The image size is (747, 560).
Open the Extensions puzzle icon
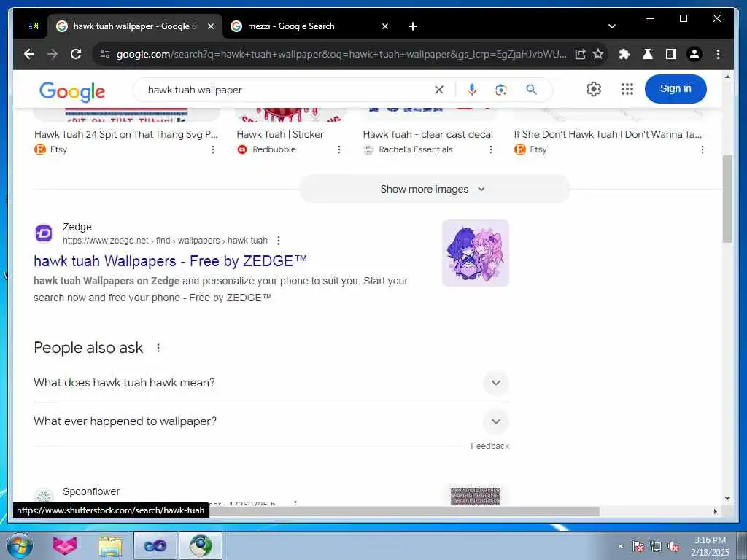(624, 54)
